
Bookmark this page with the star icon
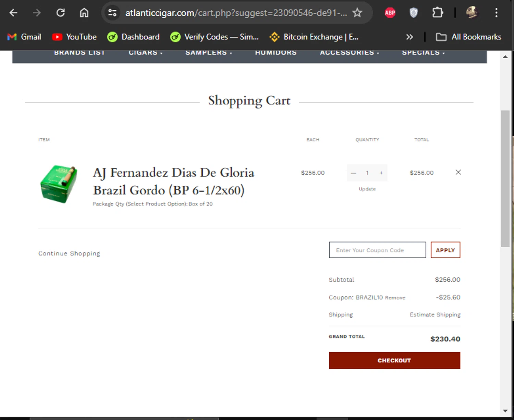click(357, 13)
